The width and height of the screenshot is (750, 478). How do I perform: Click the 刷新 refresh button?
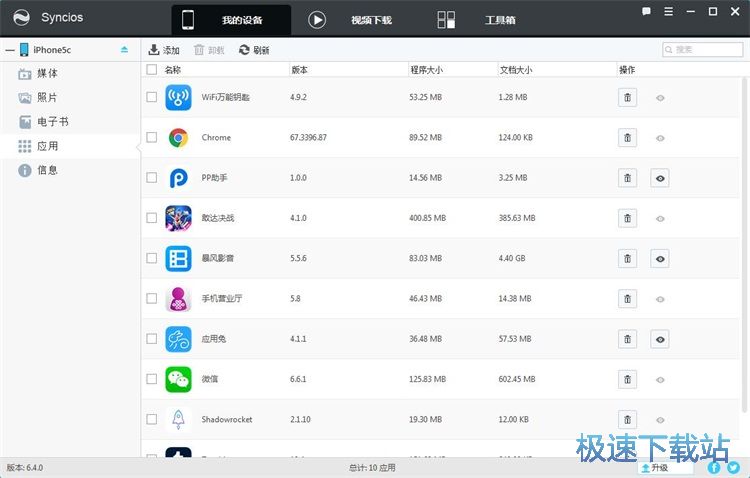[254, 50]
